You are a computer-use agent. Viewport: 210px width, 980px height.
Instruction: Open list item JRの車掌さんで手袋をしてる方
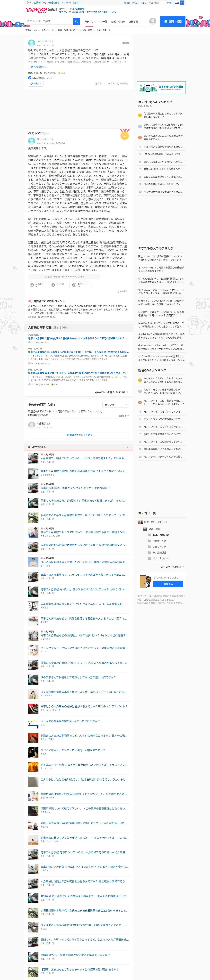tap(78, 677)
